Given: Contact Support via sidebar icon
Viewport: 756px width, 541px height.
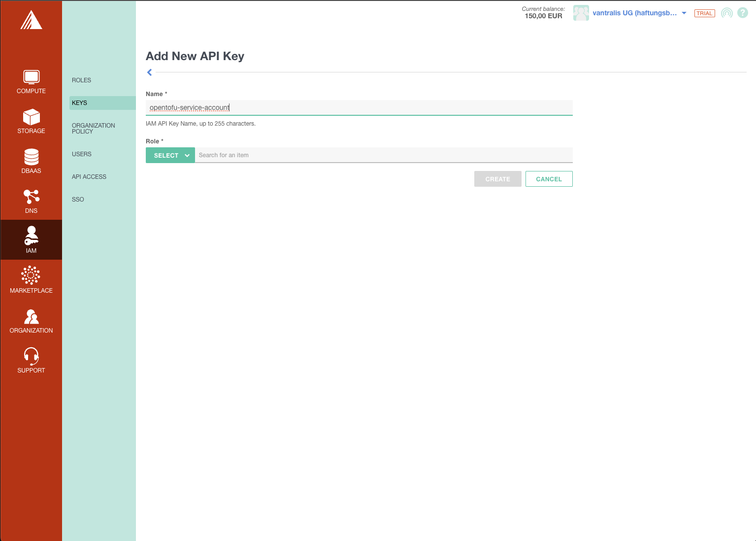Looking at the screenshot, I should point(31,360).
